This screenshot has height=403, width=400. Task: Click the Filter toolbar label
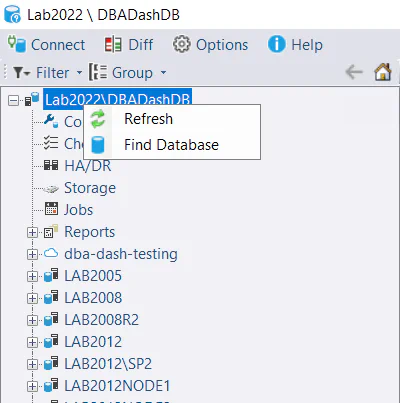(53, 73)
